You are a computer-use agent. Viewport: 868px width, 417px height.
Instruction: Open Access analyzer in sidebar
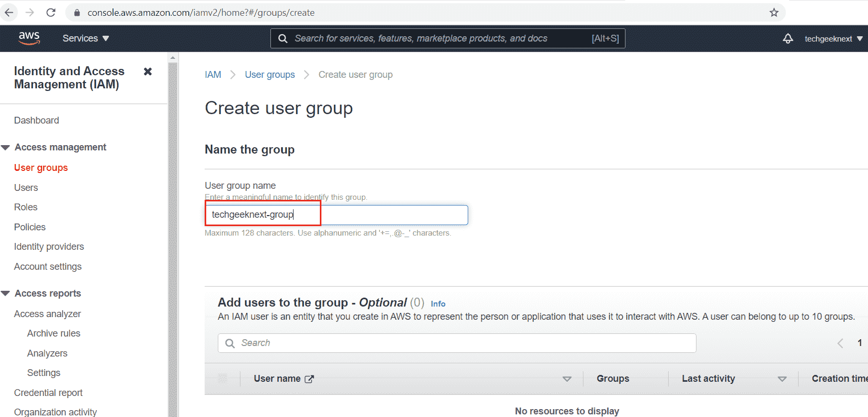(47, 314)
